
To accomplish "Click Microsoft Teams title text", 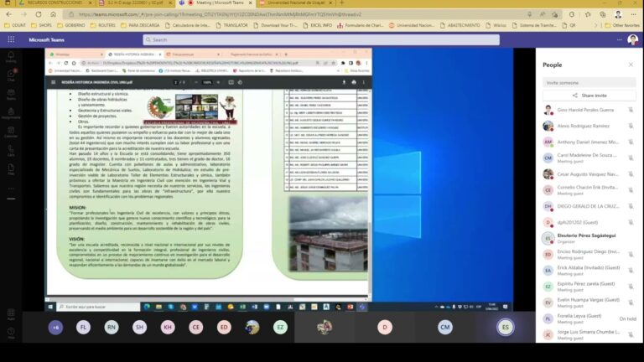I will click(46, 40).
